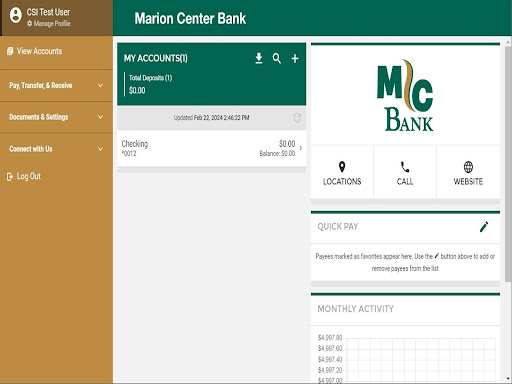
Task: Open the Documents & Settings menu
Action: [x=56, y=117]
